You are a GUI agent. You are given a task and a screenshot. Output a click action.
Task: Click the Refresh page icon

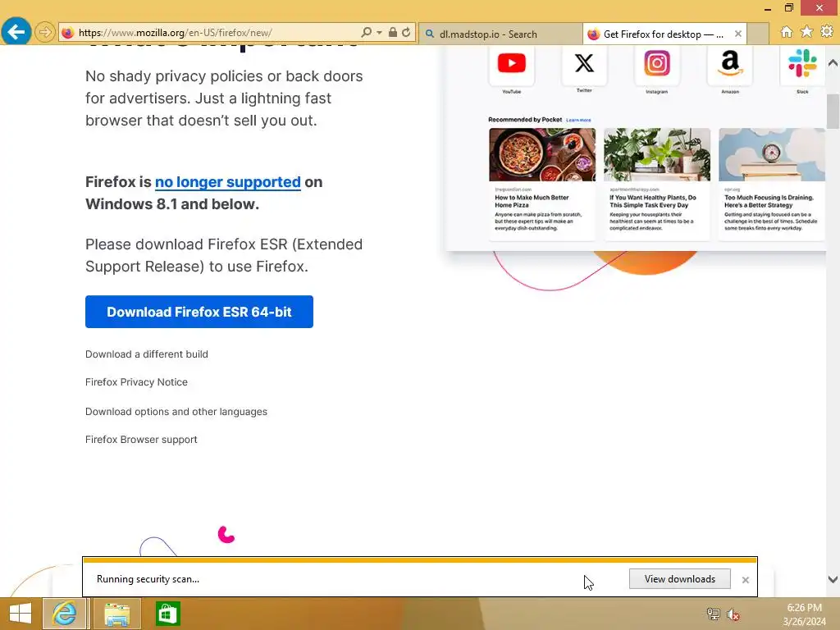(406, 32)
